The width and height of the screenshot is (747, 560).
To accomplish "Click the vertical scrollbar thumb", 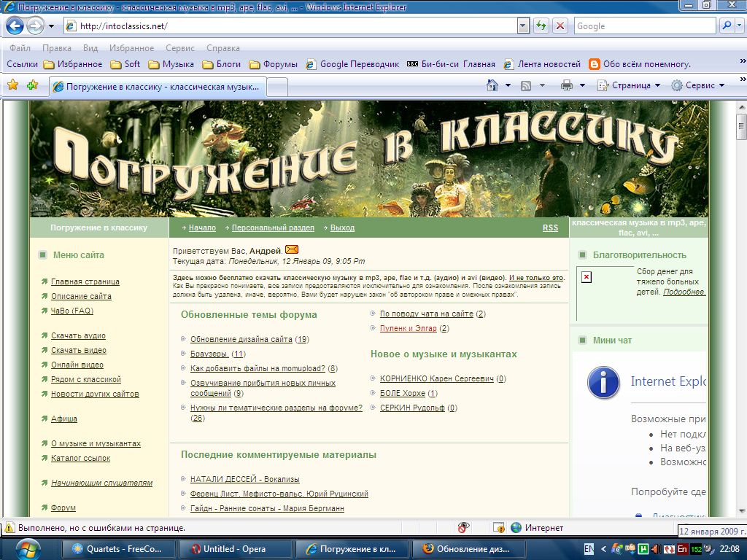I will click(x=741, y=125).
